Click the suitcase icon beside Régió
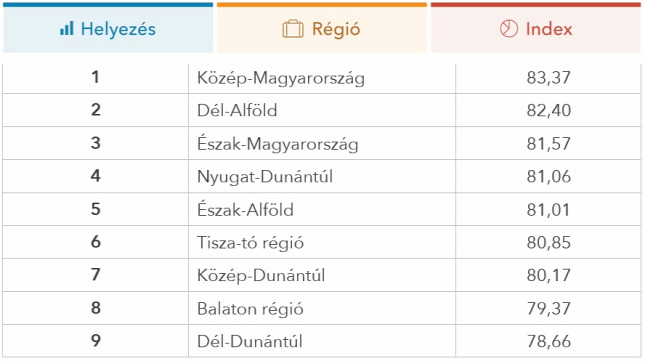 293,30
